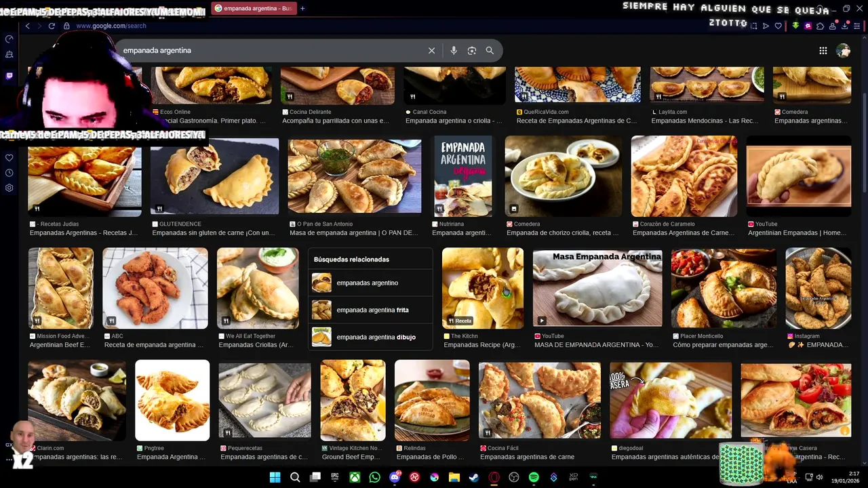Open the GLUTENDENCE sin gluten empanada image
The image size is (868, 488).
click(x=214, y=176)
